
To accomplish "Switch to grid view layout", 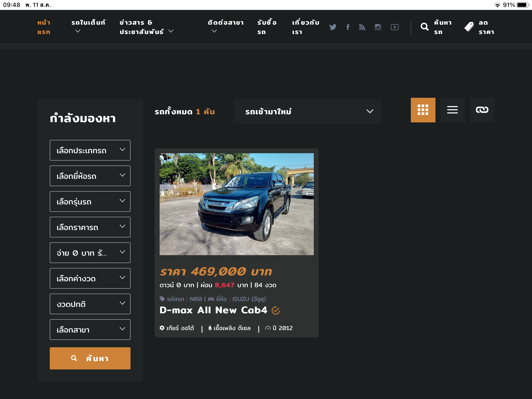I will [x=423, y=110].
